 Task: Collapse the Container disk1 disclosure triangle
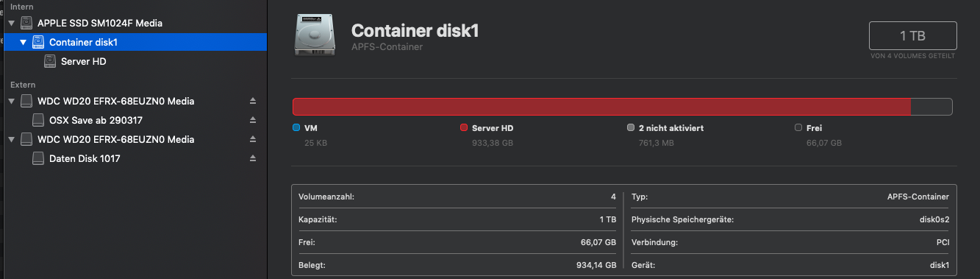click(23, 43)
